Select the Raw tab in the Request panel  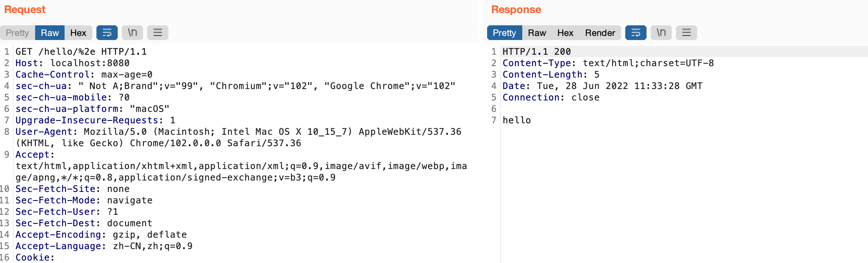coord(50,33)
